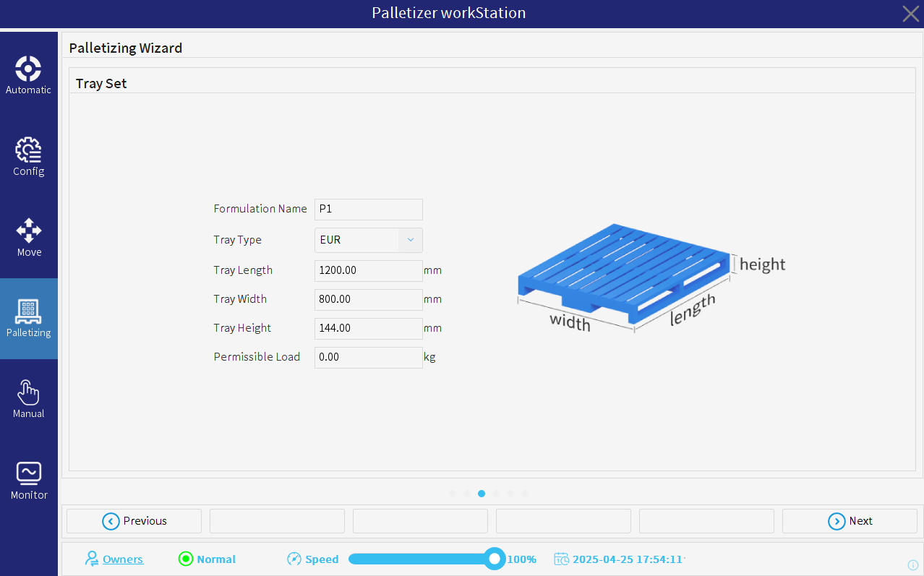Click the 100% speed value
Image resolution: width=924 pixels, height=576 pixels.
click(x=521, y=559)
